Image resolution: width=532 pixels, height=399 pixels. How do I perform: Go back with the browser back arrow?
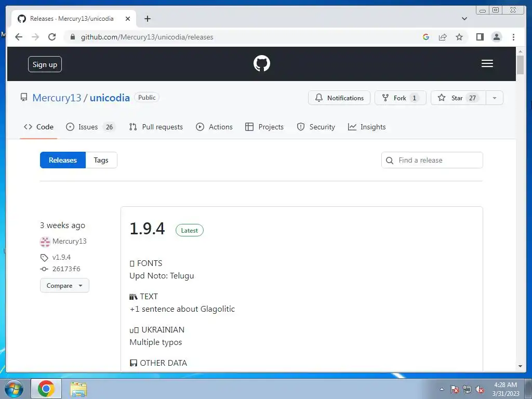[19, 37]
